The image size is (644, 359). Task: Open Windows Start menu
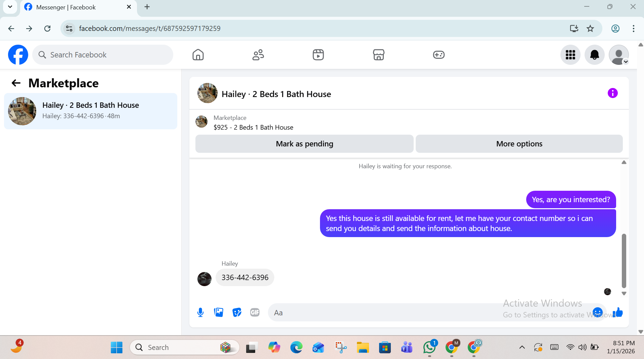coord(117,348)
